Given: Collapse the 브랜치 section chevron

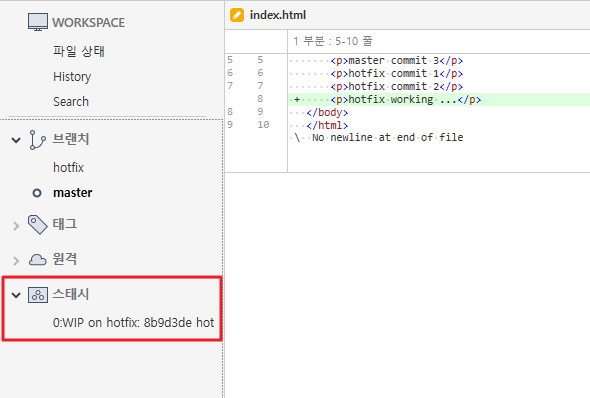Looking at the screenshot, I should click(x=16, y=140).
